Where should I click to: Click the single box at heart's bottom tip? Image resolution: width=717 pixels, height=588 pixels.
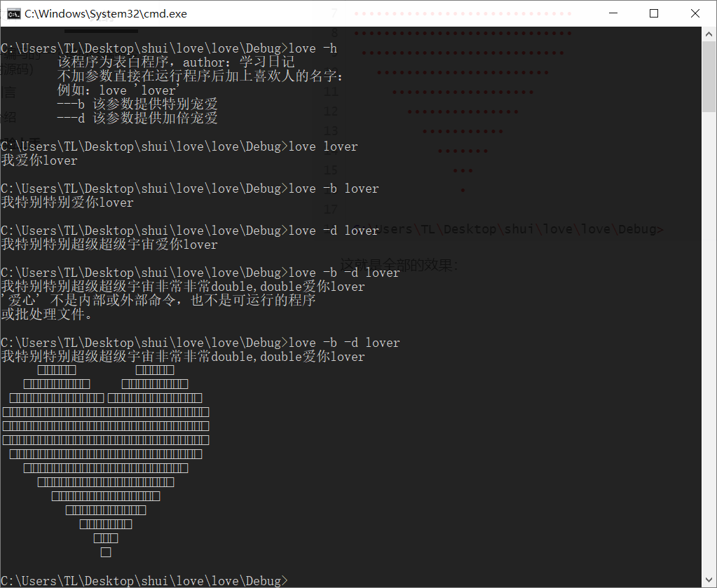(x=106, y=552)
